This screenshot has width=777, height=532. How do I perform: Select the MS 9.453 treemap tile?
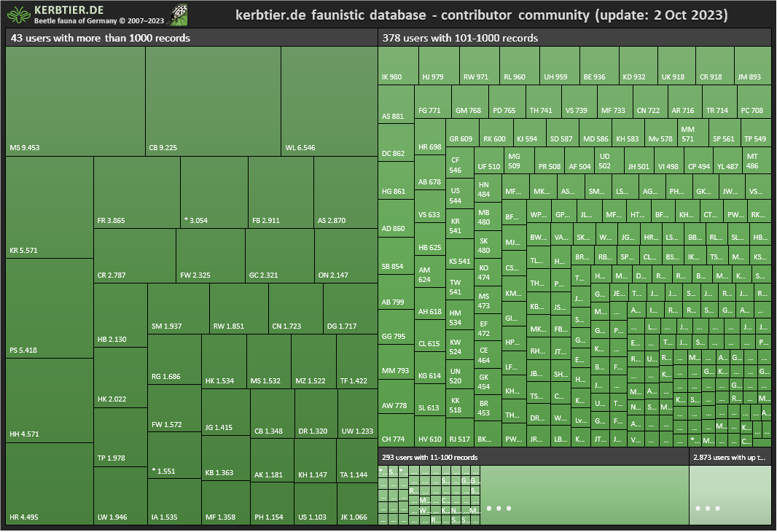(75, 101)
